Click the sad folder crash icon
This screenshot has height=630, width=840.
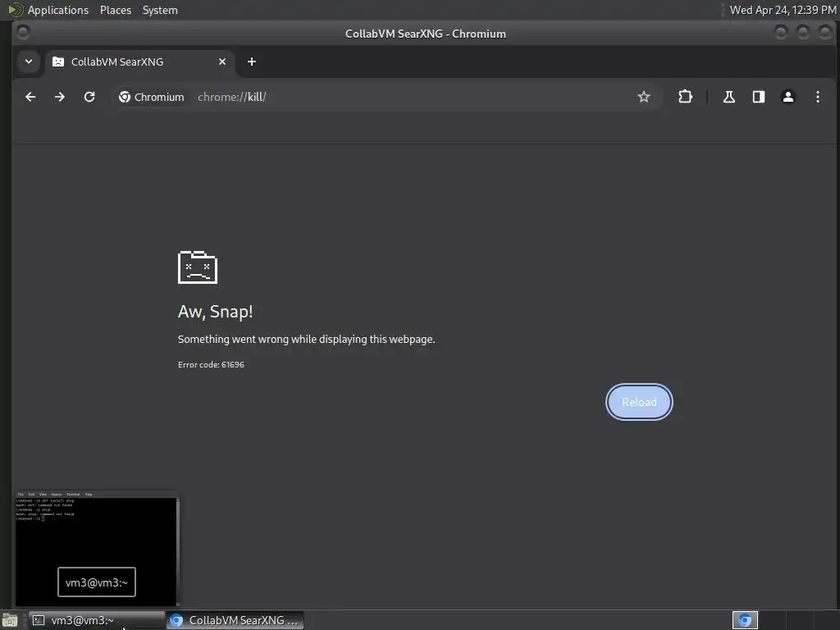pyautogui.click(x=198, y=267)
